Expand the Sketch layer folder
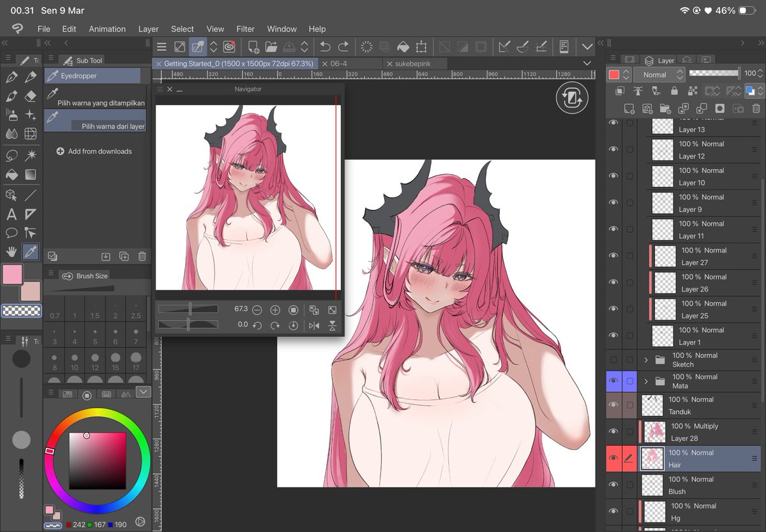The image size is (766, 532). (x=646, y=360)
